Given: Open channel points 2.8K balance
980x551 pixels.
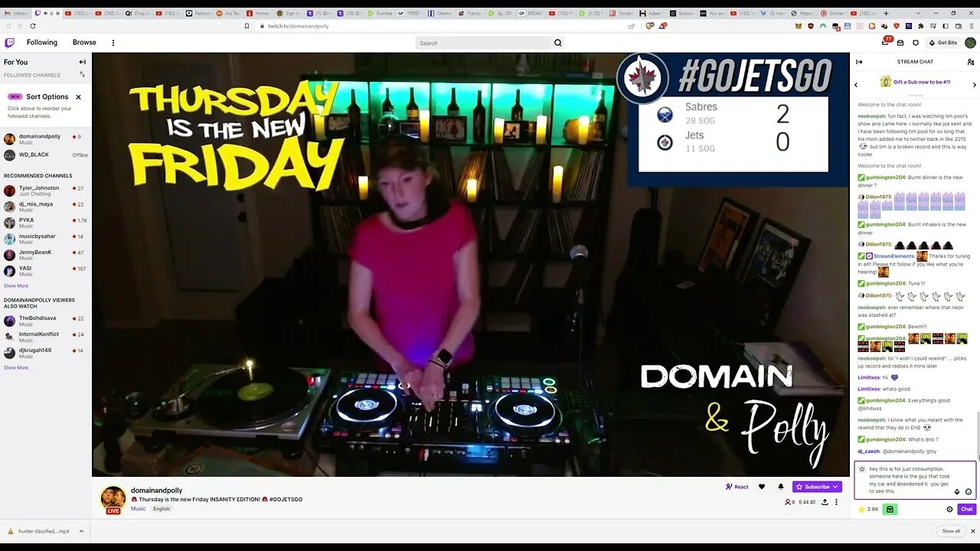Looking at the screenshot, I should point(868,509).
